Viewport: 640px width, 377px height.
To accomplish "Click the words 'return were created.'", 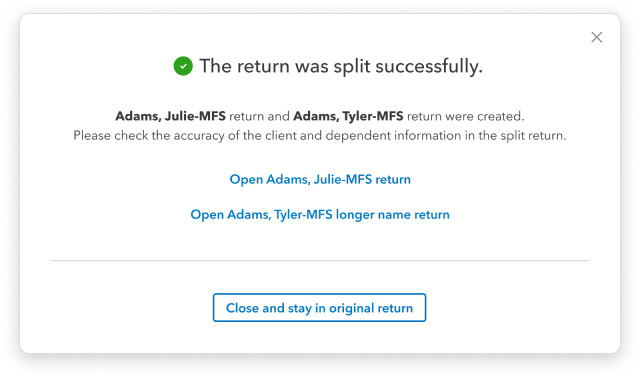I will [466, 116].
